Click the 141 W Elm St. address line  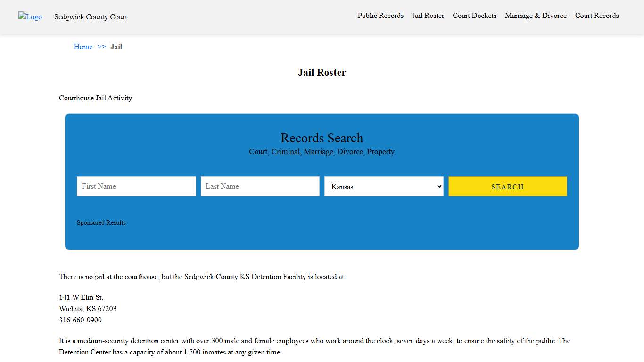pos(81,297)
